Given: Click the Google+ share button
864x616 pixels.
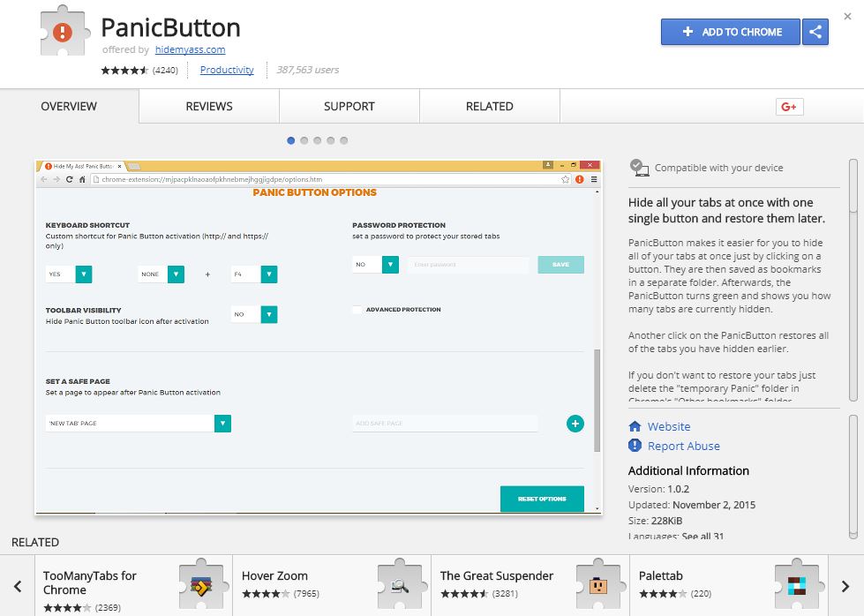Looking at the screenshot, I should 789,106.
